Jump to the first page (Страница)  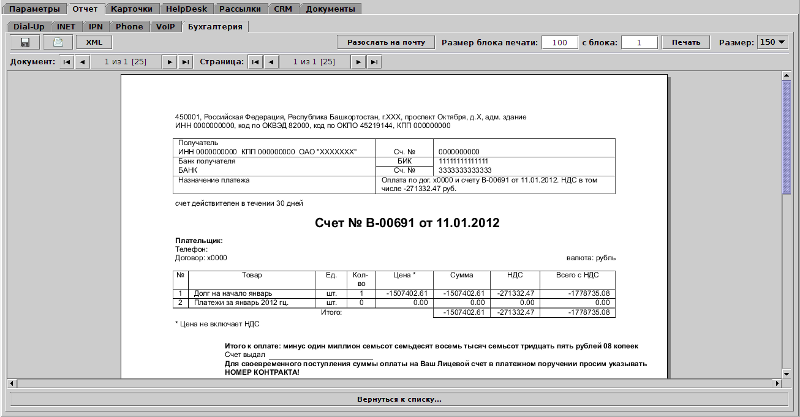[x=254, y=62]
